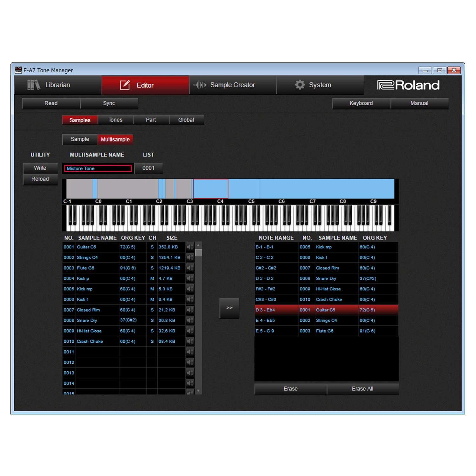Click the speaker icon in empty row 0011
The height and width of the screenshot is (476, 476).
point(190,352)
